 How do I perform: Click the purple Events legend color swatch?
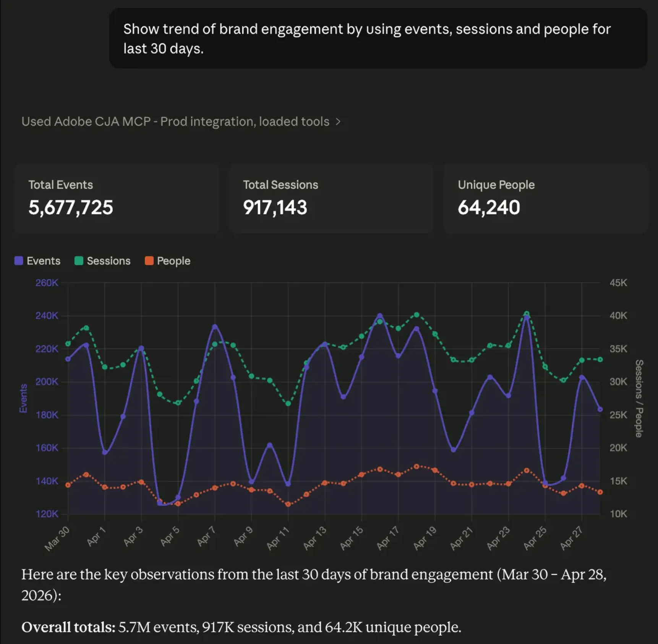coord(19,261)
